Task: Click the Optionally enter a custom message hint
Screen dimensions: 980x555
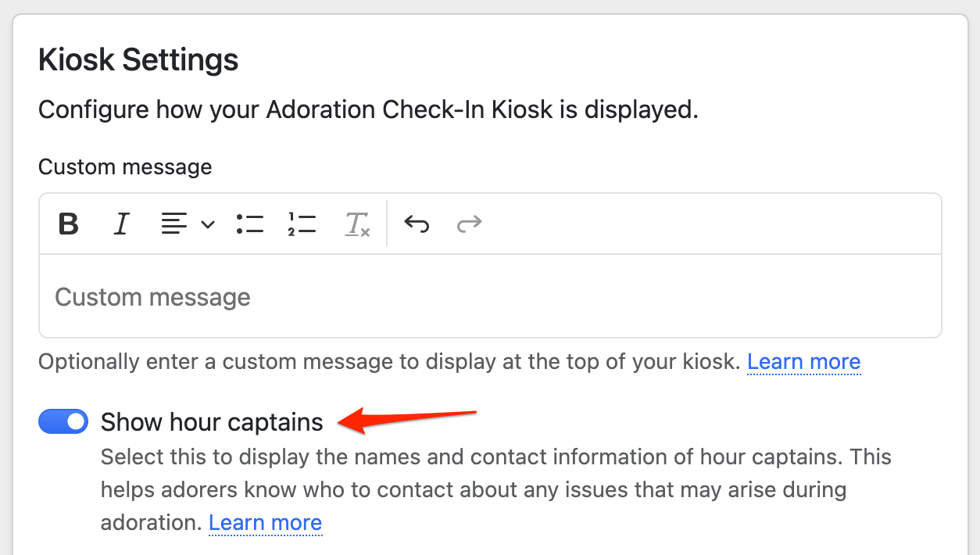Action: pyautogui.click(x=389, y=362)
